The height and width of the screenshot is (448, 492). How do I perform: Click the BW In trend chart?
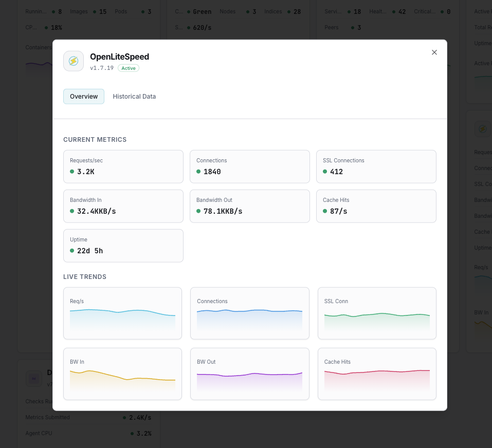coord(122,374)
